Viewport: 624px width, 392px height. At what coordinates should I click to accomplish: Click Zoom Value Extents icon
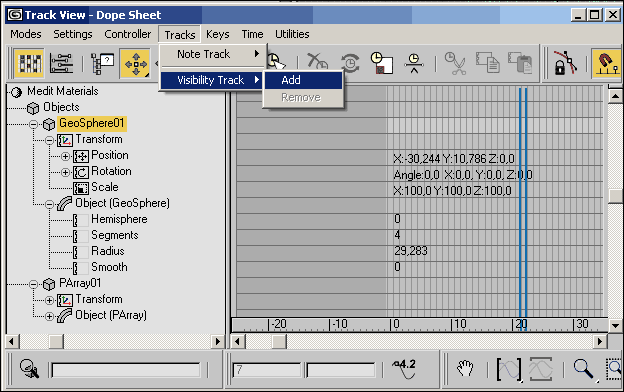[540, 369]
